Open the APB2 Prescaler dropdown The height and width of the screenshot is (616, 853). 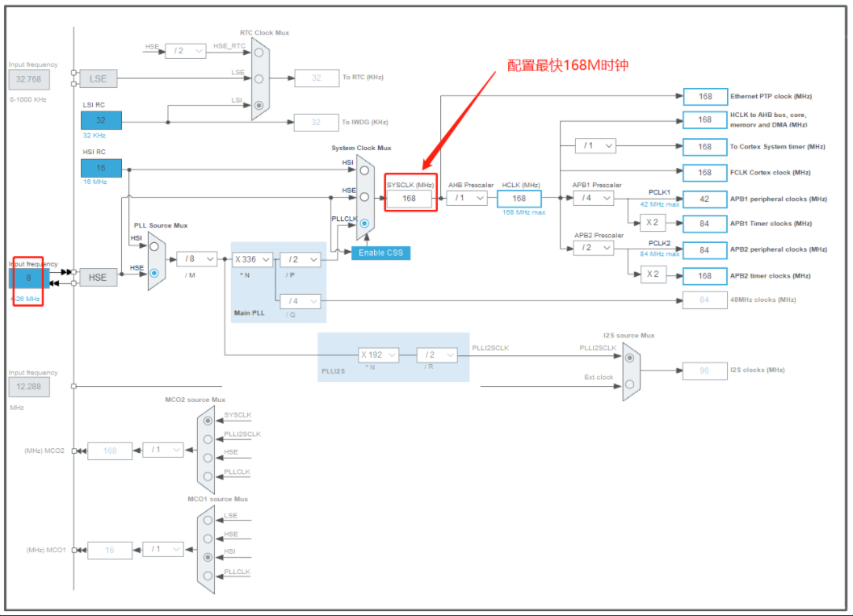(x=594, y=248)
